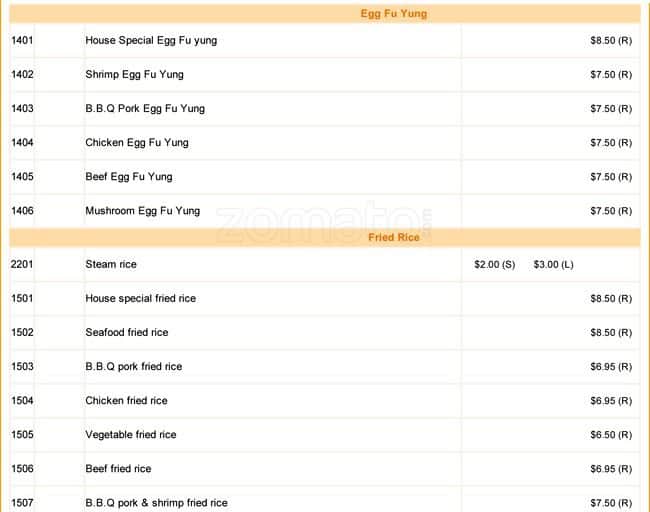
Task: Select House Special Egg Fu Yung item
Action: (151, 41)
